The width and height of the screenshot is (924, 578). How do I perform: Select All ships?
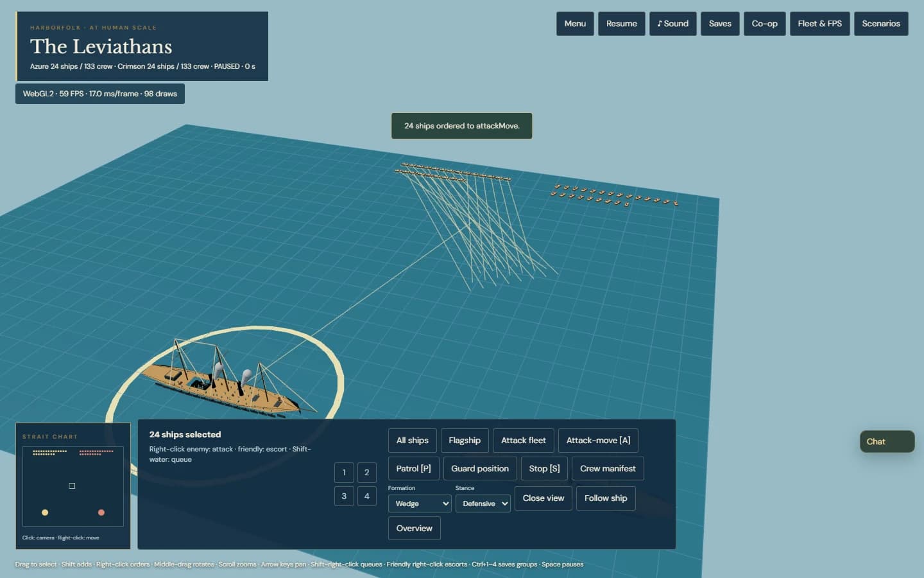[412, 441]
